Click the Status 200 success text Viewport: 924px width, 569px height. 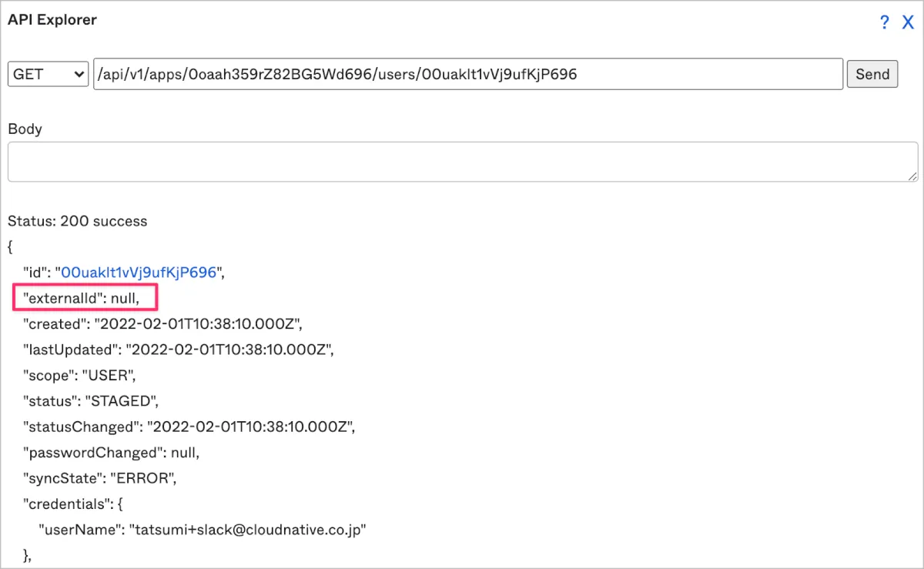77,221
